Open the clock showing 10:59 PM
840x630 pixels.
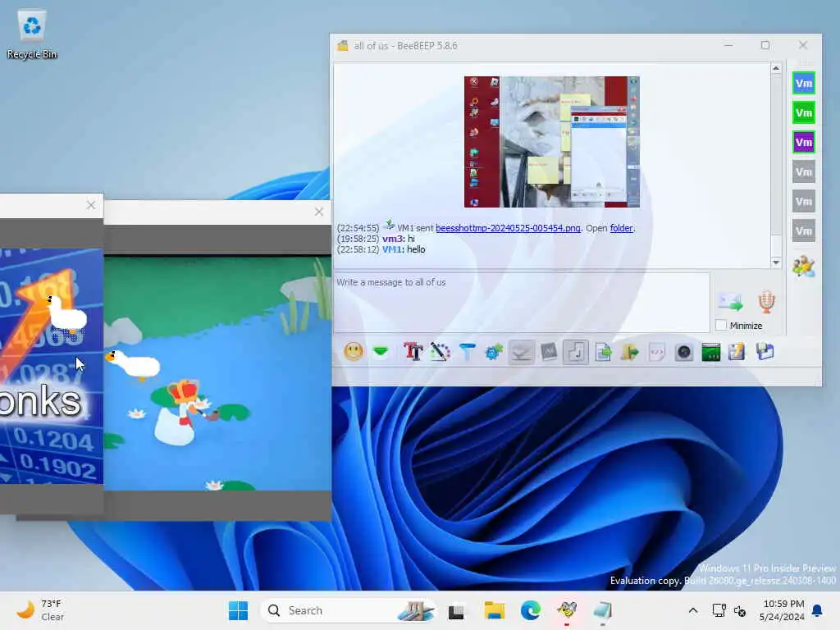[x=782, y=610]
